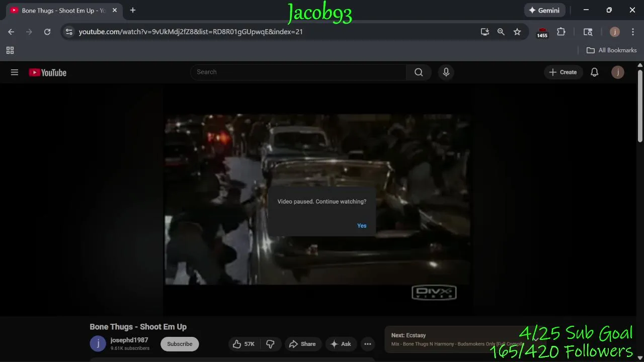Open YouTube account avatar menu
The width and height of the screenshot is (644, 362).
point(618,72)
